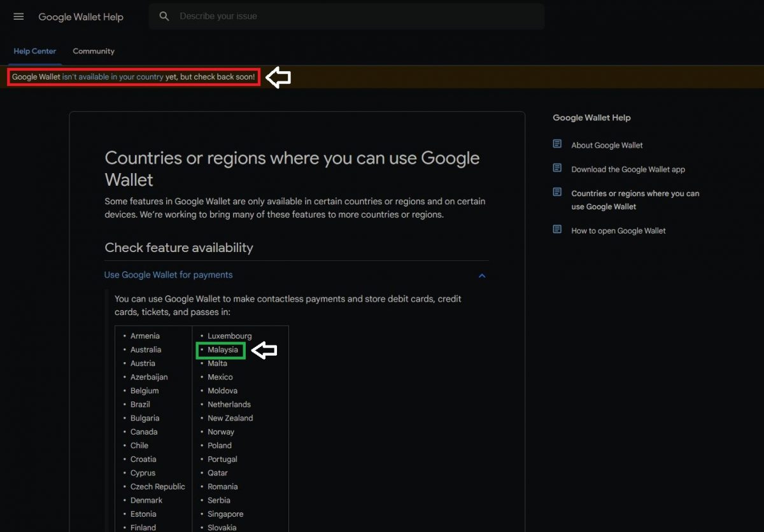Click Brazil in the country list
Screen dimensions: 764x532
[140, 404]
